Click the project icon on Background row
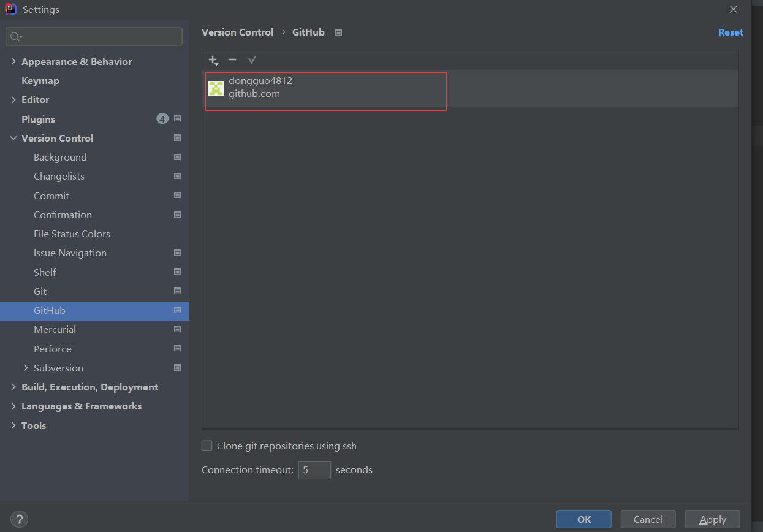 (178, 157)
